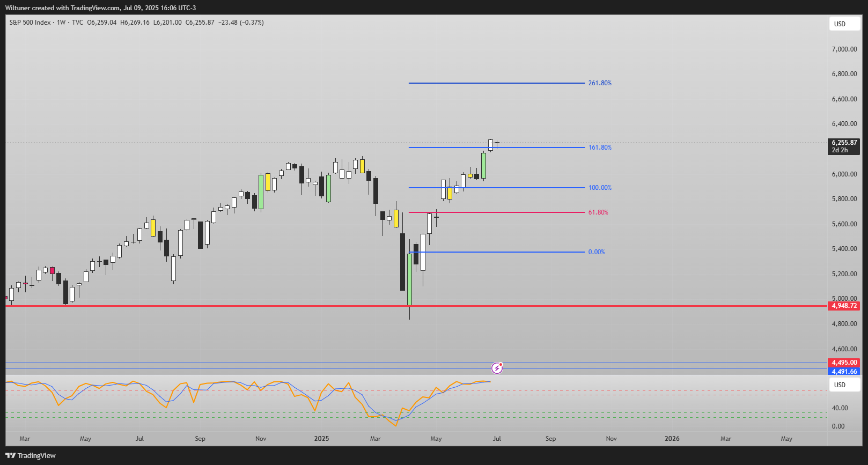Click the red 4,948.72 price tag
This screenshot has height=465, width=868.
[x=844, y=306]
